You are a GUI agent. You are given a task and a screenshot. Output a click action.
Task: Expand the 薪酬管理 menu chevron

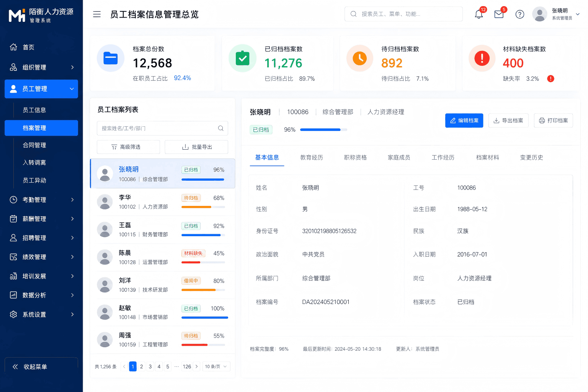72,219
